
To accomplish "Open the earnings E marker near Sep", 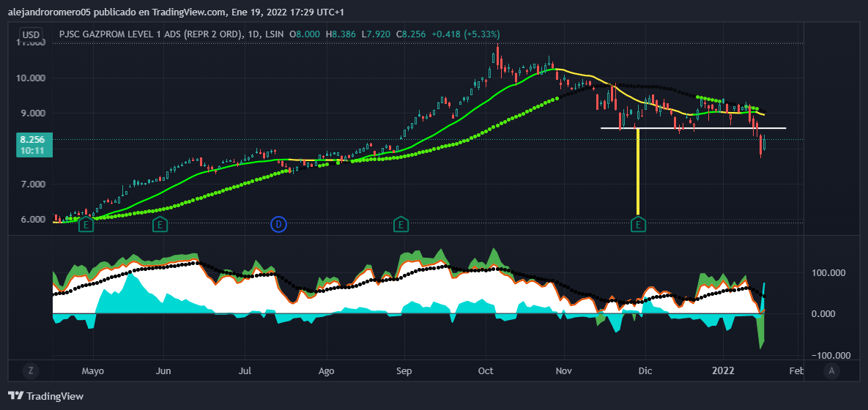I will pyautogui.click(x=401, y=224).
